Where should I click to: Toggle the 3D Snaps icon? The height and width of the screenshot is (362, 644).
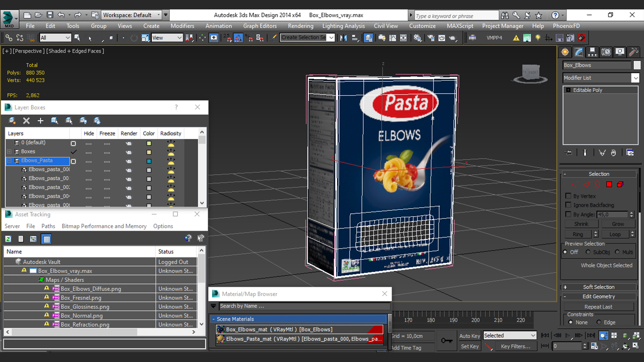coord(227,38)
